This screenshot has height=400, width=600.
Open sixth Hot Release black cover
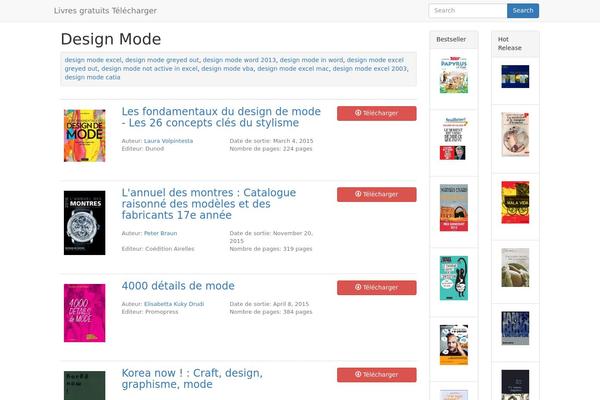pos(515,385)
